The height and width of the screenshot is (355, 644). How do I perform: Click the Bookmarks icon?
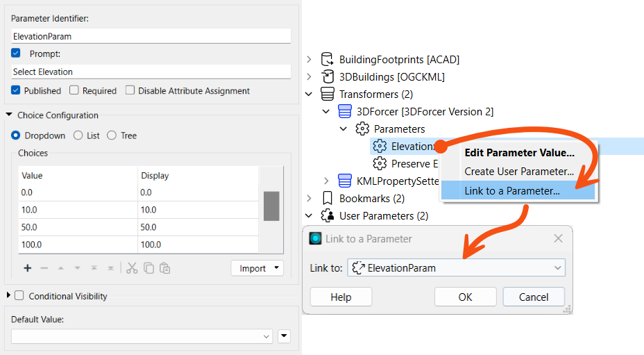tap(328, 198)
